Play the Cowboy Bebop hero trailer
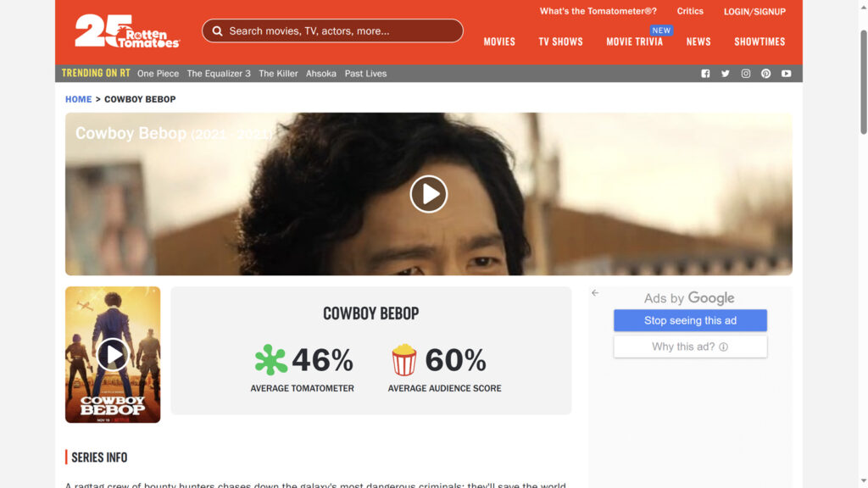 point(429,194)
